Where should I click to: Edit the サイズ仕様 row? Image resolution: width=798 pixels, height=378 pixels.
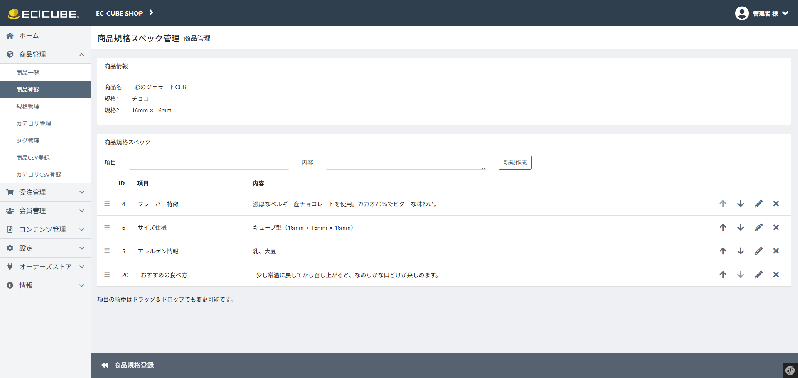tap(758, 227)
